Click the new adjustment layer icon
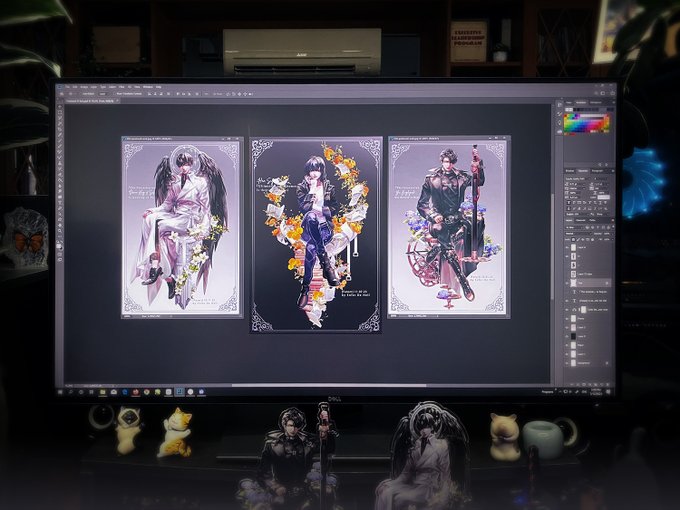Viewport: 680px width, 510px height. pyautogui.click(x=590, y=385)
